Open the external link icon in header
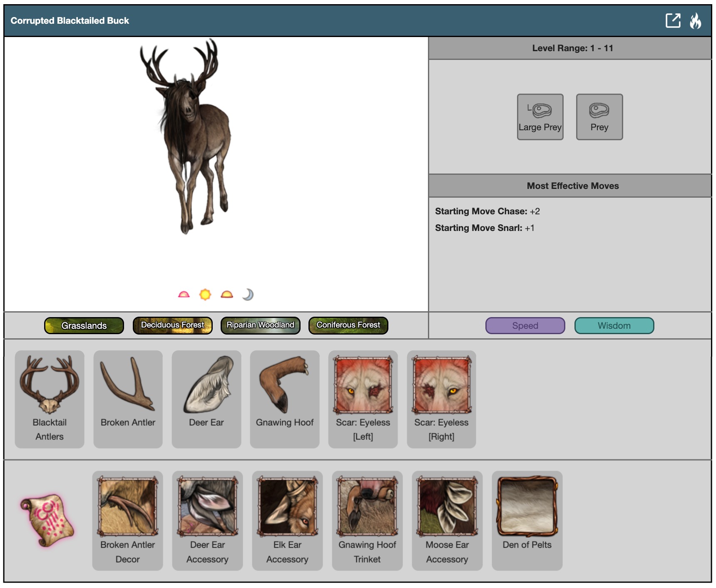The image size is (716, 588). pyautogui.click(x=673, y=20)
